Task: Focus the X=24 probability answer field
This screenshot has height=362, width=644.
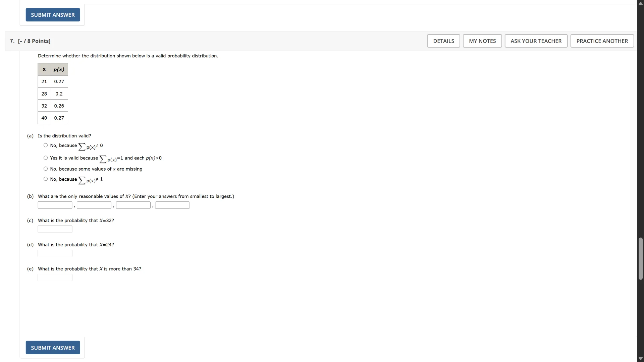Action: click(55, 253)
